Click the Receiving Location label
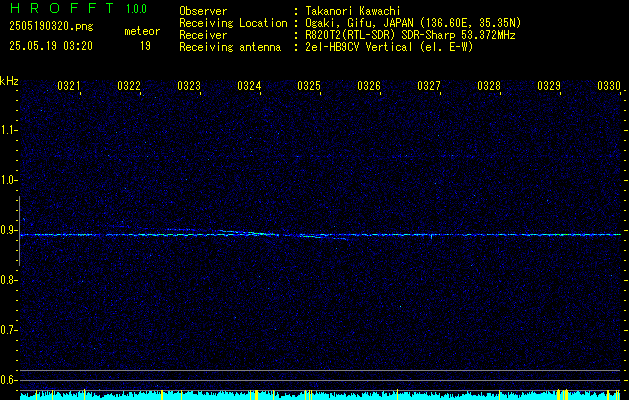Image resolution: width=629 pixels, height=400 pixels. (233, 23)
